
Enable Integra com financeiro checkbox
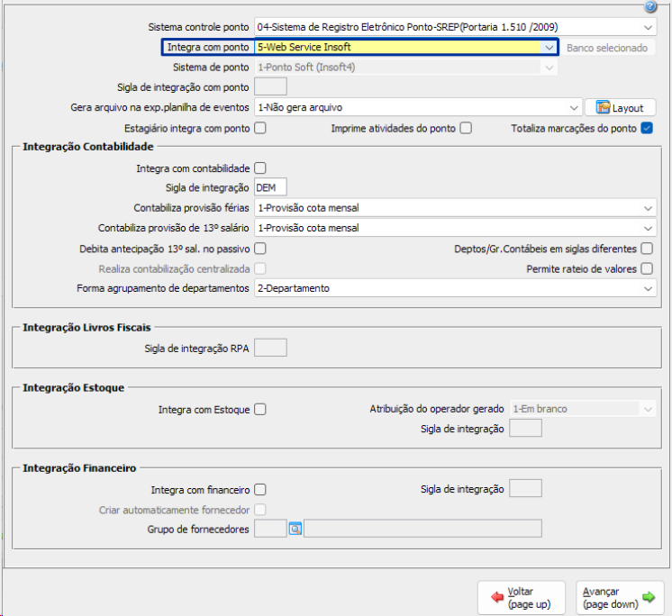click(x=260, y=489)
